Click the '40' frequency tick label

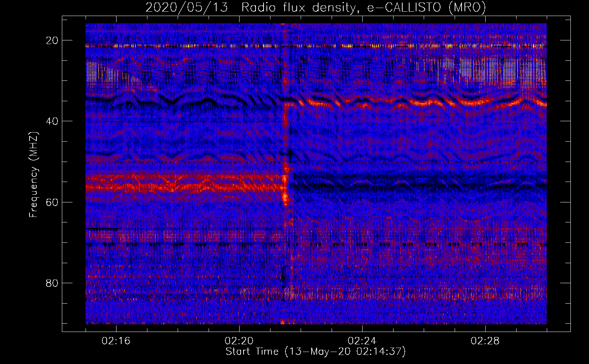[52, 121]
